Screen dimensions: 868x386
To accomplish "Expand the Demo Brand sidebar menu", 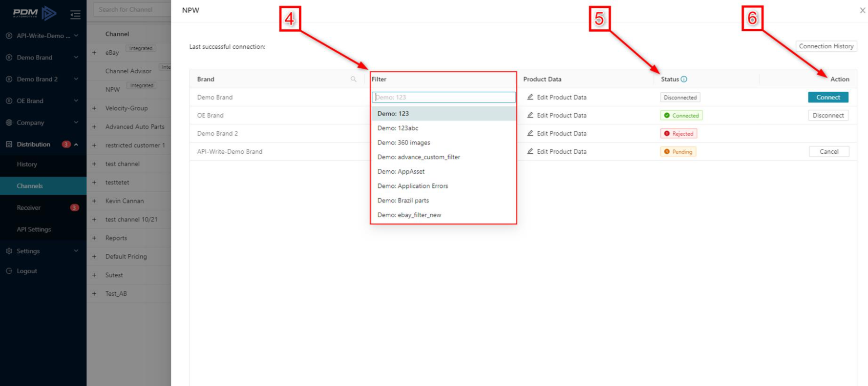I will (x=76, y=58).
